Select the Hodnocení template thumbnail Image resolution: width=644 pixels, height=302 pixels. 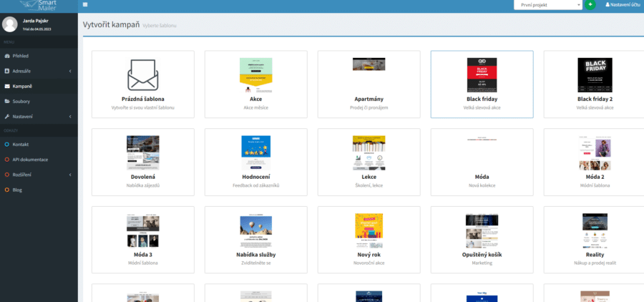[x=256, y=153]
